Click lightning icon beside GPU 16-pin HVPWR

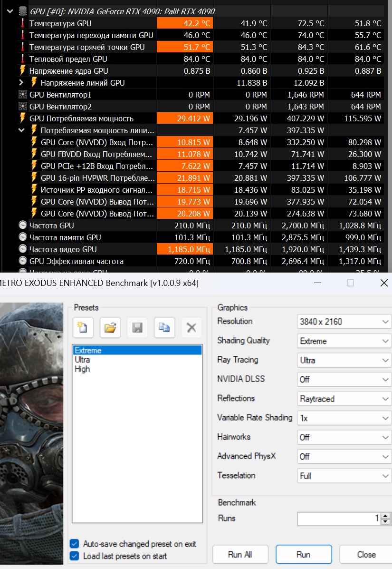[34, 178]
